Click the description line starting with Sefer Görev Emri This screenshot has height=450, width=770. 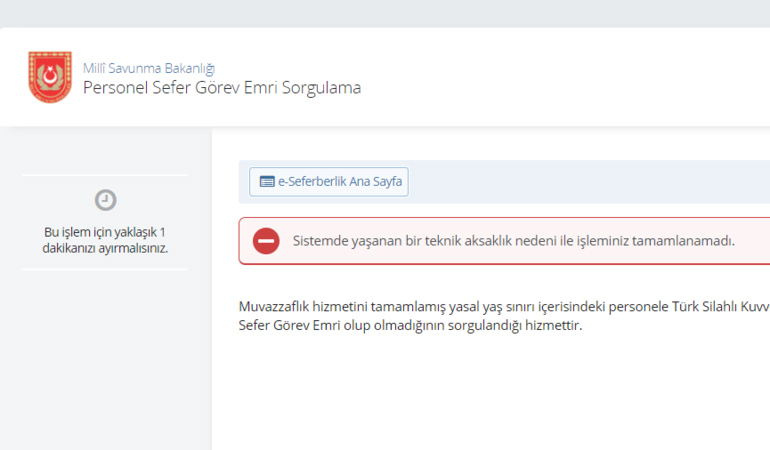click(410, 326)
